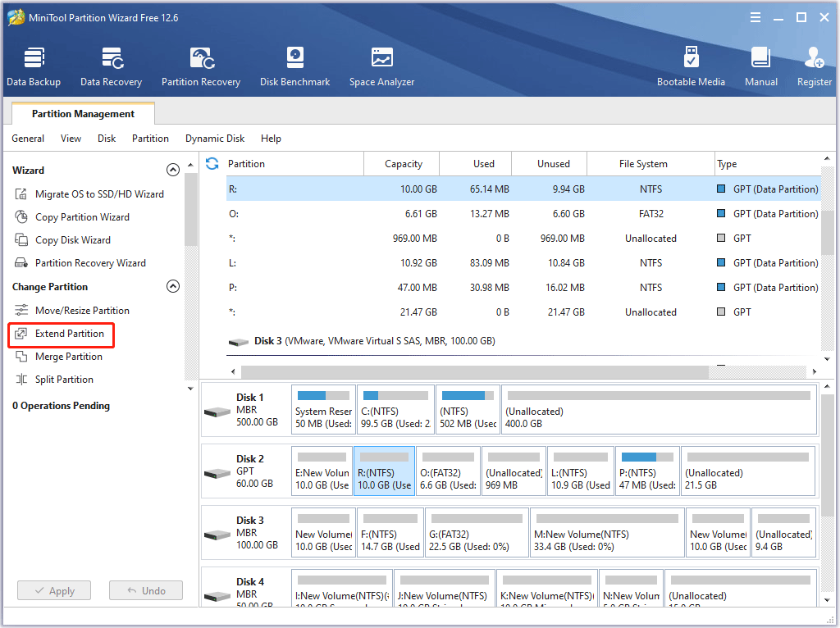This screenshot has width=840, height=628.
Task: Open the Partition menu
Action: pyautogui.click(x=151, y=139)
